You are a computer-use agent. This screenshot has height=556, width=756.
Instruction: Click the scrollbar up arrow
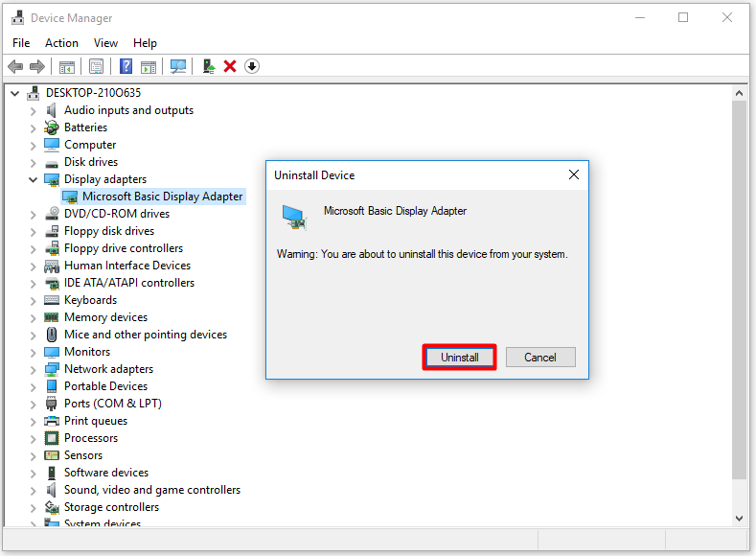739,93
